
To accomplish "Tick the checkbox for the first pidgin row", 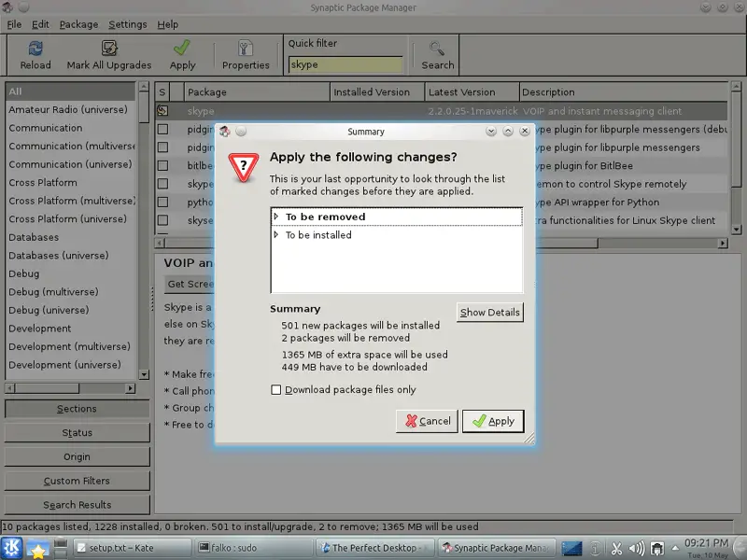I will [162, 129].
